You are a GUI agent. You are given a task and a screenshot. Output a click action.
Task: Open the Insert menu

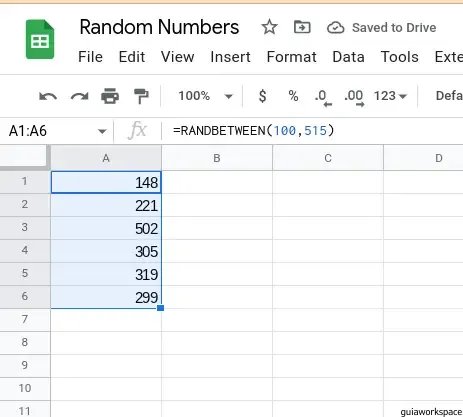(230, 57)
